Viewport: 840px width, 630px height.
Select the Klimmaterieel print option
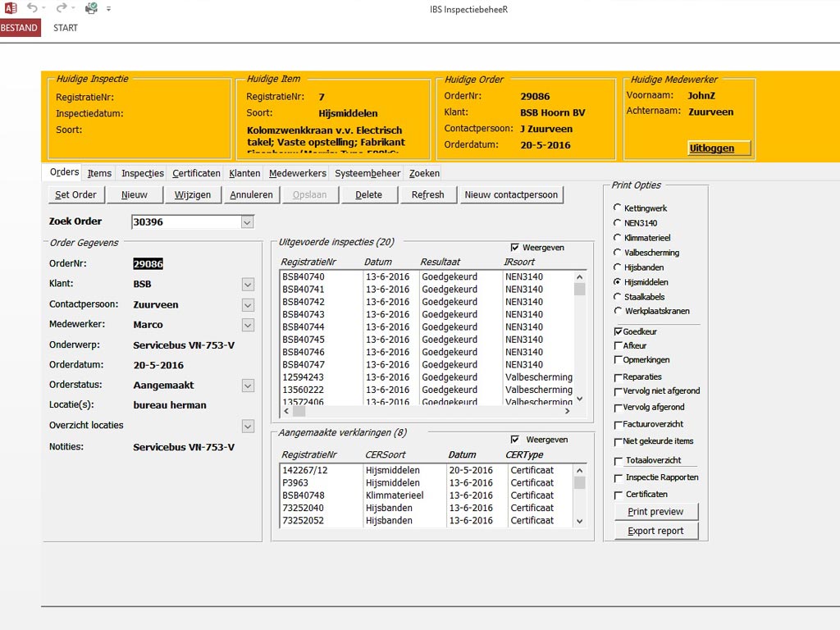pos(617,237)
